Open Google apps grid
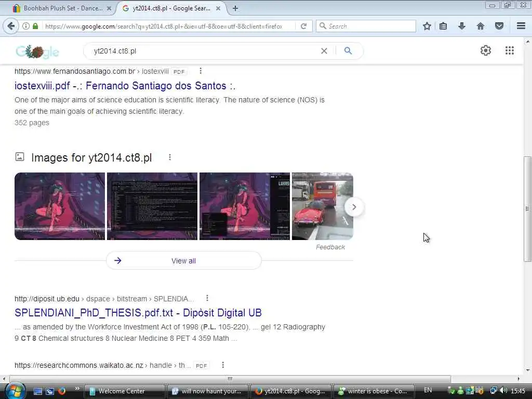 pyautogui.click(x=510, y=50)
